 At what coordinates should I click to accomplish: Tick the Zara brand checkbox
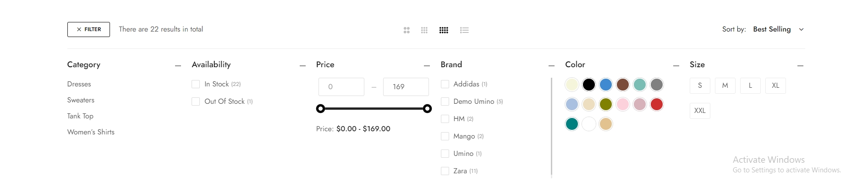coord(445,171)
